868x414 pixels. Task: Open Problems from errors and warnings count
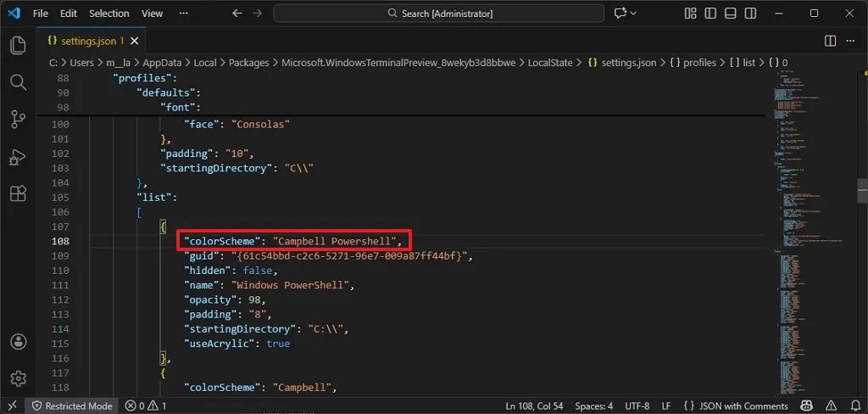146,406
